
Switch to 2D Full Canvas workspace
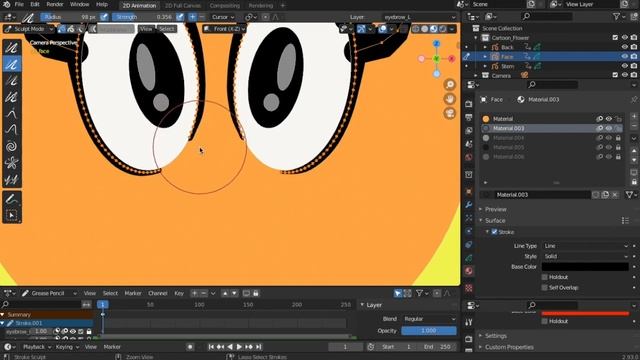tap(183, 6)
